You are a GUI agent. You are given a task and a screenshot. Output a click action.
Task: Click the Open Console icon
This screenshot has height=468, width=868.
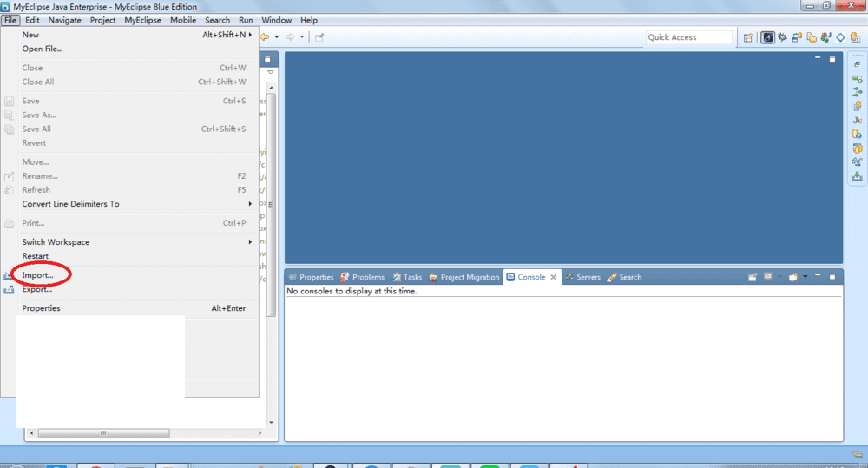(793, 276)
